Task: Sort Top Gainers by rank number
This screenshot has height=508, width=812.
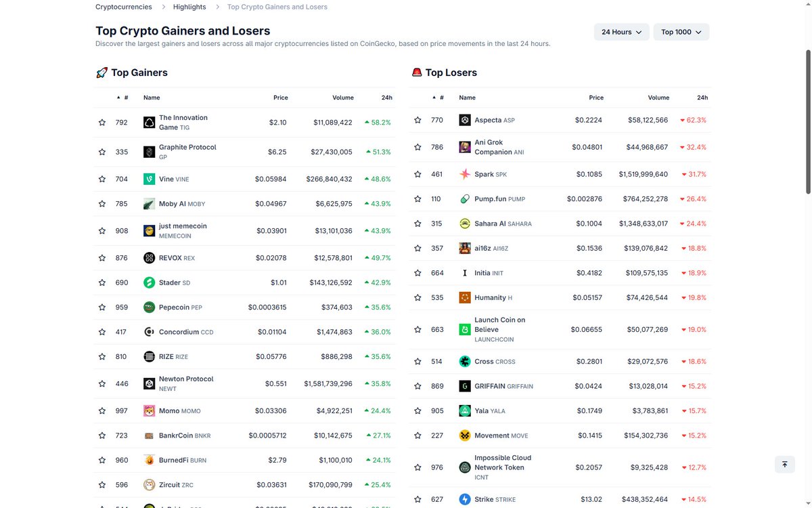Action: tap(122, 98)
